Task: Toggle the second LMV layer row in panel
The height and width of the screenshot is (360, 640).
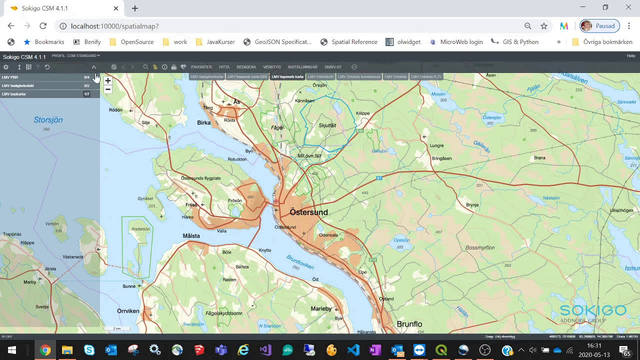Action: click(50, 86)
